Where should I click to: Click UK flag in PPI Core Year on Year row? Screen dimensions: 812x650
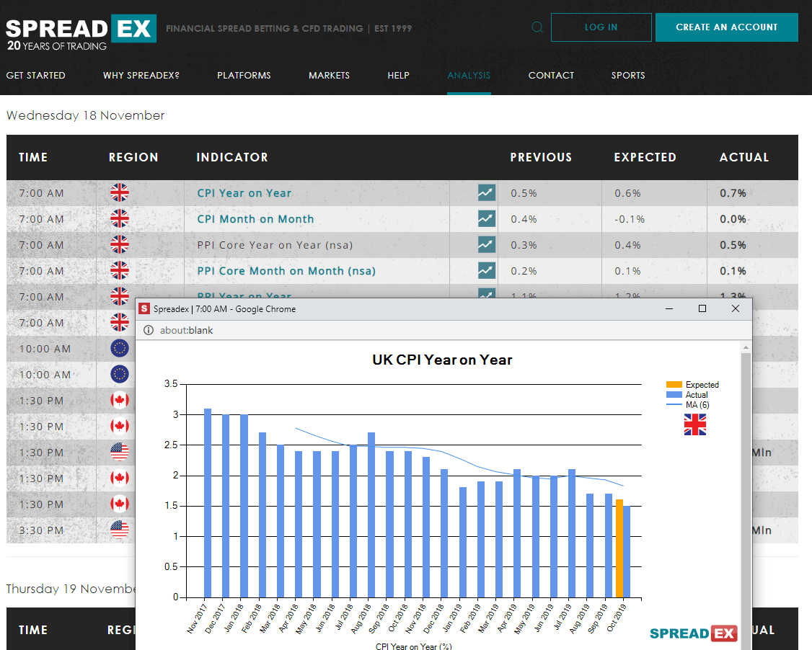[x=120, y=244]
